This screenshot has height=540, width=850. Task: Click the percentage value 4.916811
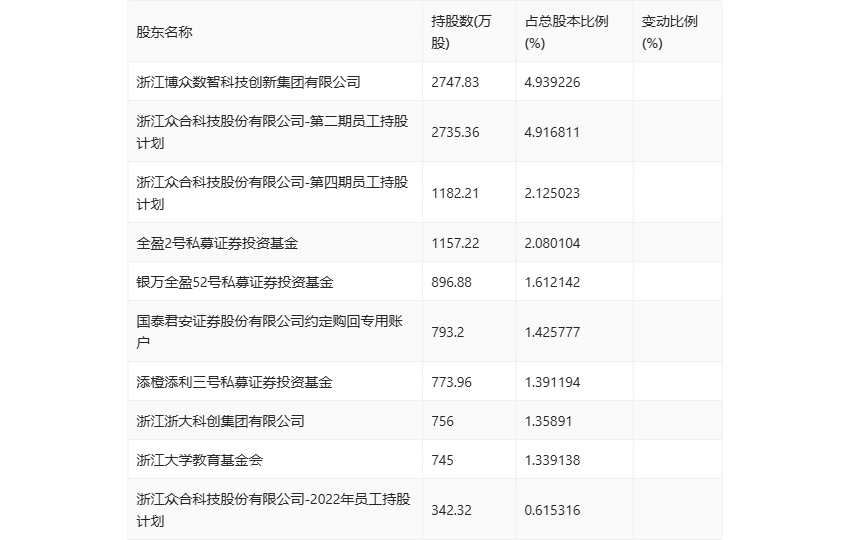click(x=552, y=132)
